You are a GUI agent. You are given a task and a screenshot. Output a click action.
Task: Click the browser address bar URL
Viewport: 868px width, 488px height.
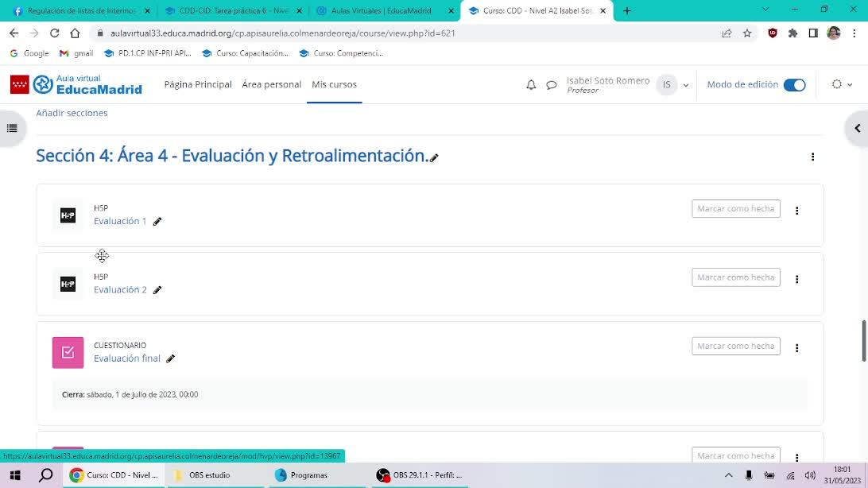coord(282,33)
